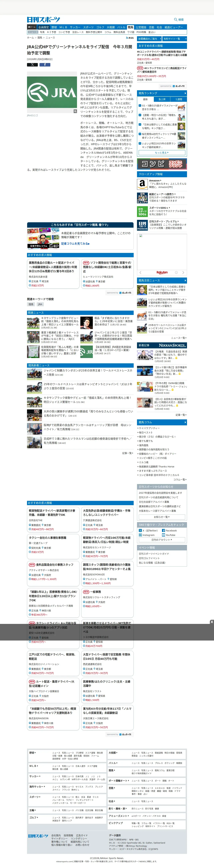
Task: Expand ボート競輪オート in the footer sitemap
Action: (x=119, y=780)
